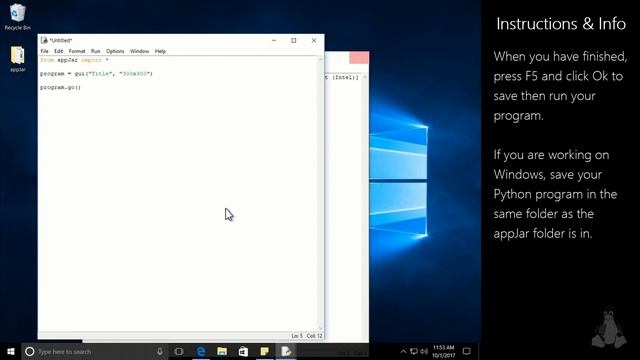Open Task View from taskbar
The width and height of the screenshot is (640, 360).
tap(179, 351)
